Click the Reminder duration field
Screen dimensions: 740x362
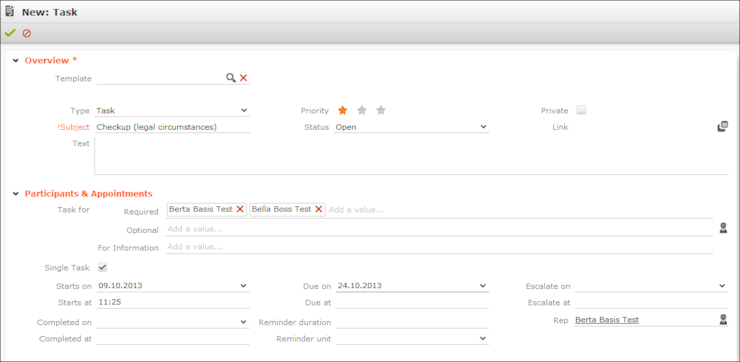click(412, 322)
